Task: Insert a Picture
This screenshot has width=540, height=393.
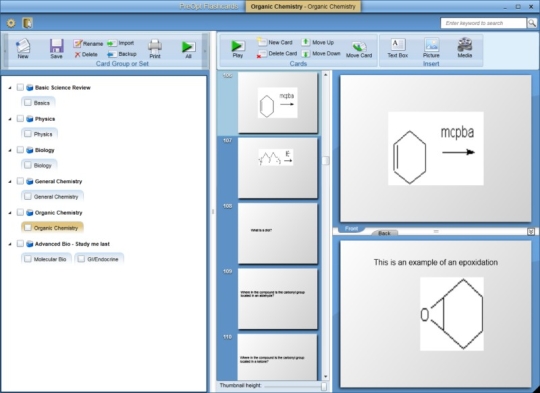Action: [431, 48]
